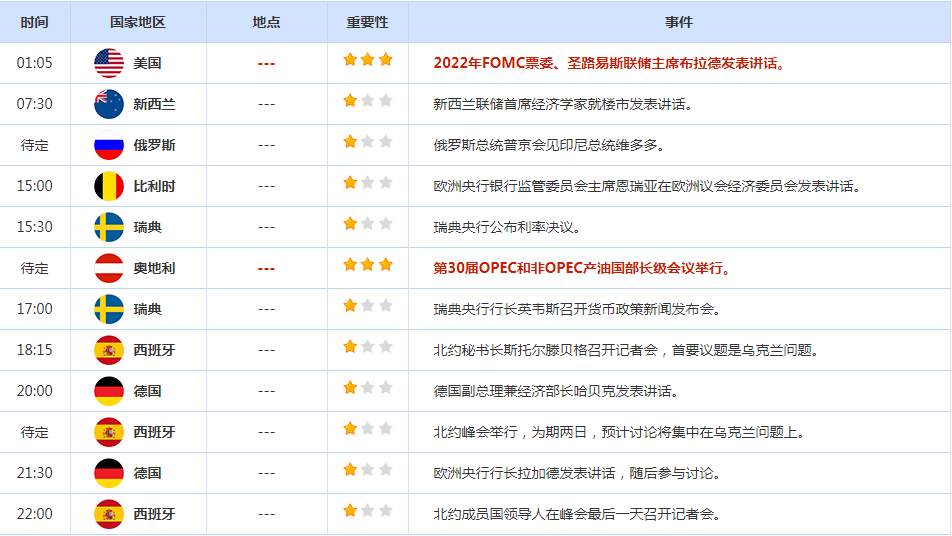Click the 21:30 time cell
Image resolution: width=952 pixels, height=536 pixels.
click(35, 473)
